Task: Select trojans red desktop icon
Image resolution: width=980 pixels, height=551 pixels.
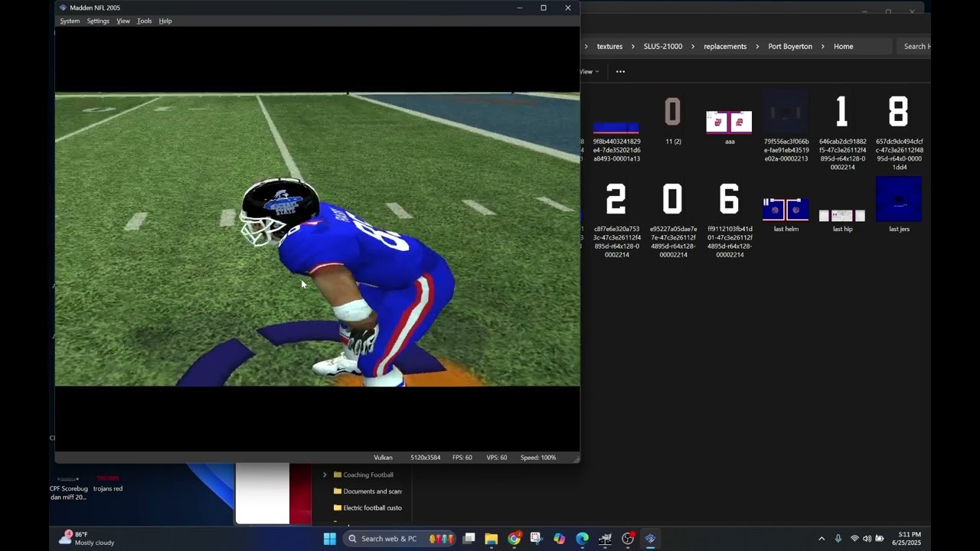Action: [108, 484]
